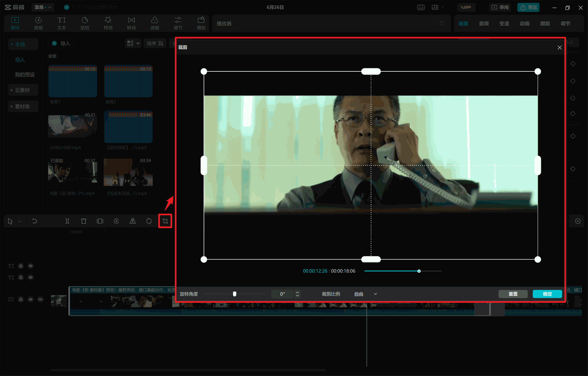Screen dimensions: 588x376
Task: Open the layout switch icon in title bar
Action: pos(435,7)
